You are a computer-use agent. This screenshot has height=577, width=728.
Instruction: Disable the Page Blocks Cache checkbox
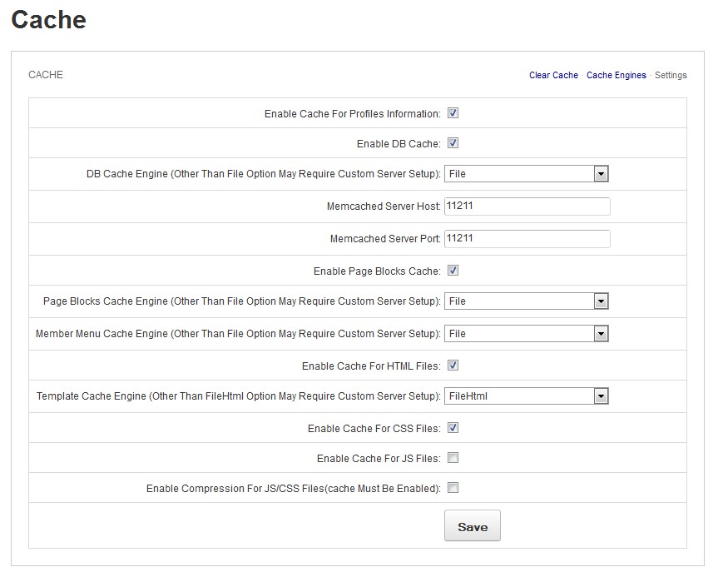coord(453,271)
